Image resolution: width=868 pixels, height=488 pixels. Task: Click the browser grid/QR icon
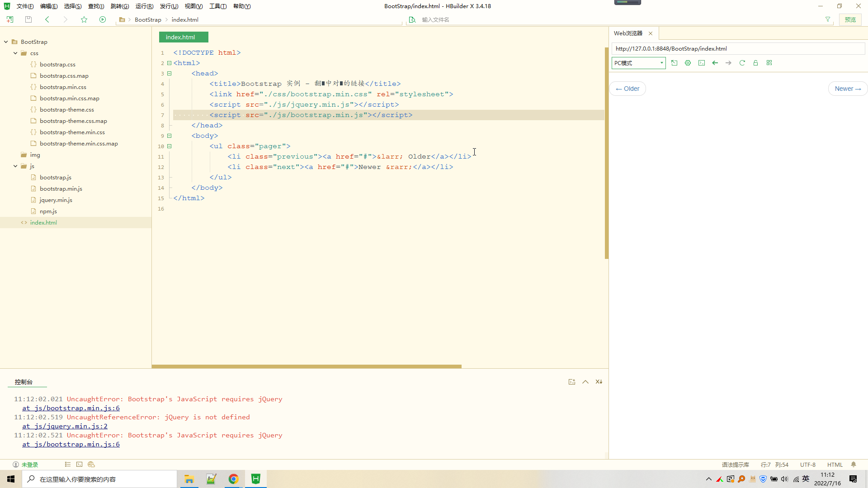point(769,63)
